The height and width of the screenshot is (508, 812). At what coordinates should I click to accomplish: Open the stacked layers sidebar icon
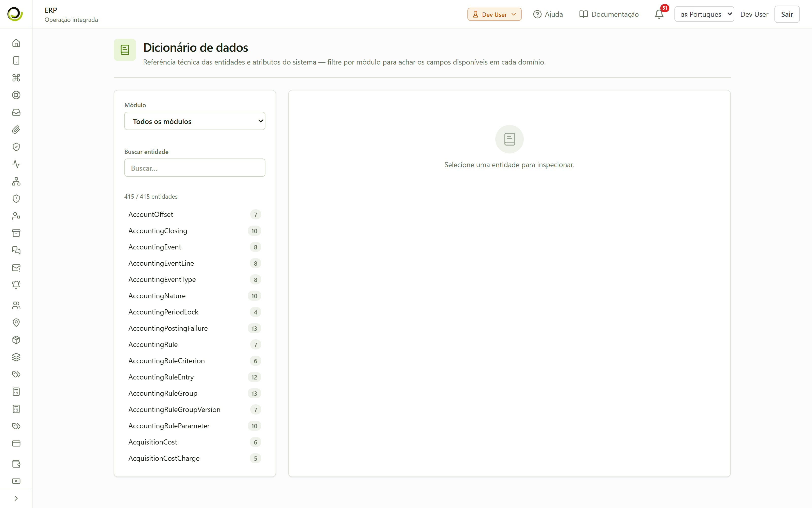click(16, 357)
